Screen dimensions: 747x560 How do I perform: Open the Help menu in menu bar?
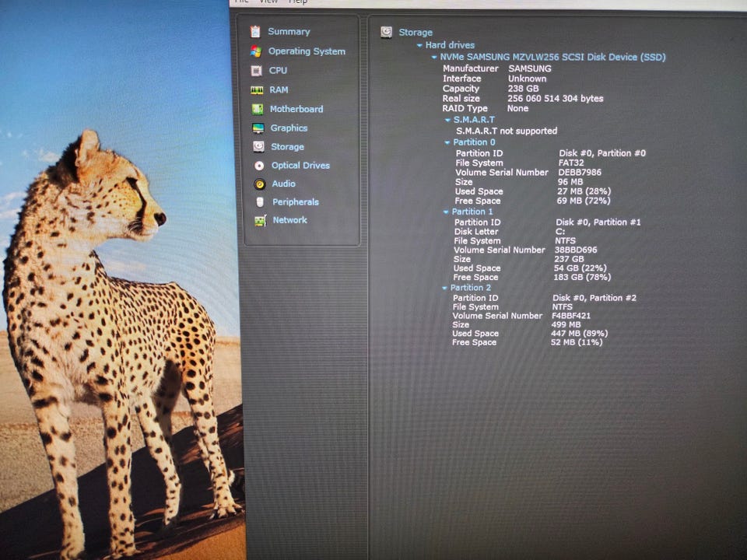[x=298, y=2]
